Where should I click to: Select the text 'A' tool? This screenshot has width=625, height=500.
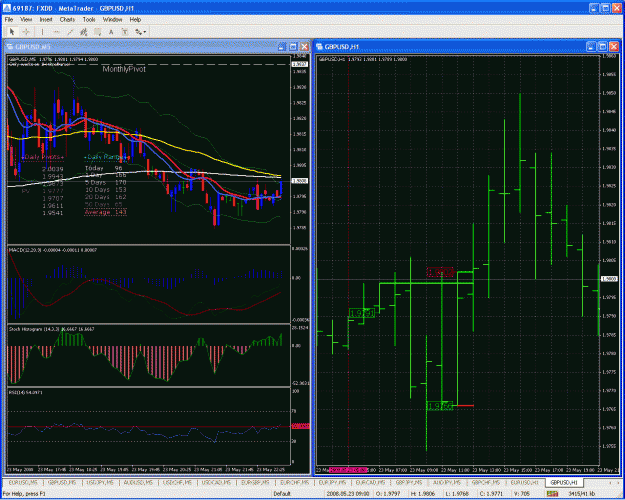point(111,32)
